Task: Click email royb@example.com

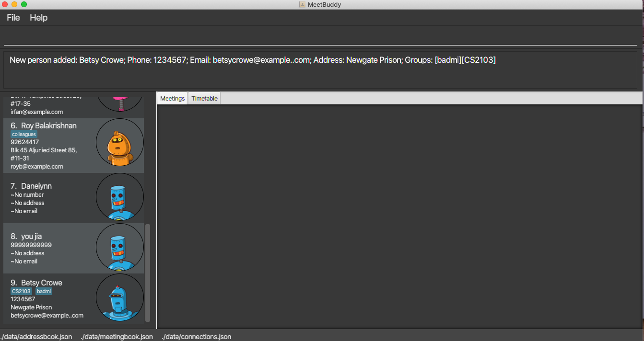Action: tap(37, 167)
